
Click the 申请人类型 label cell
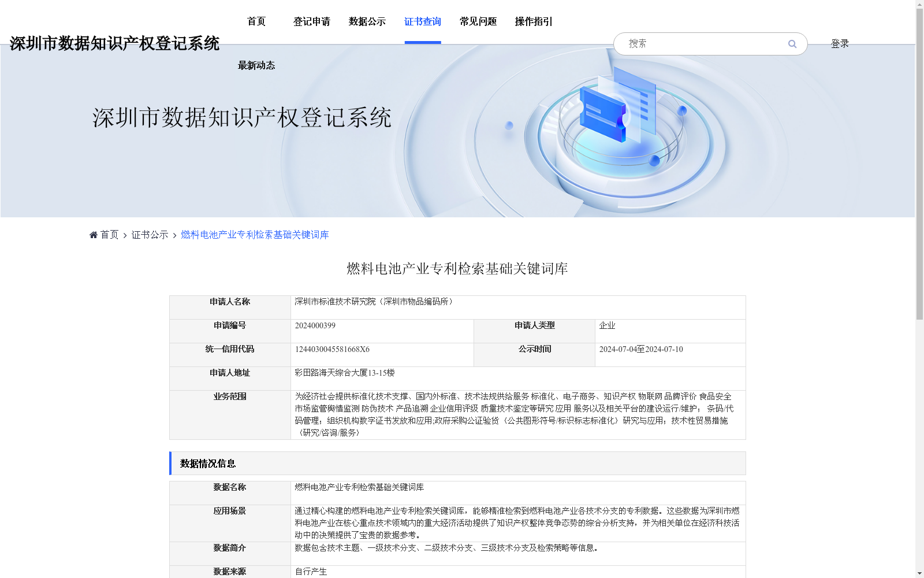pyautogui.click(x=534, y=331)
